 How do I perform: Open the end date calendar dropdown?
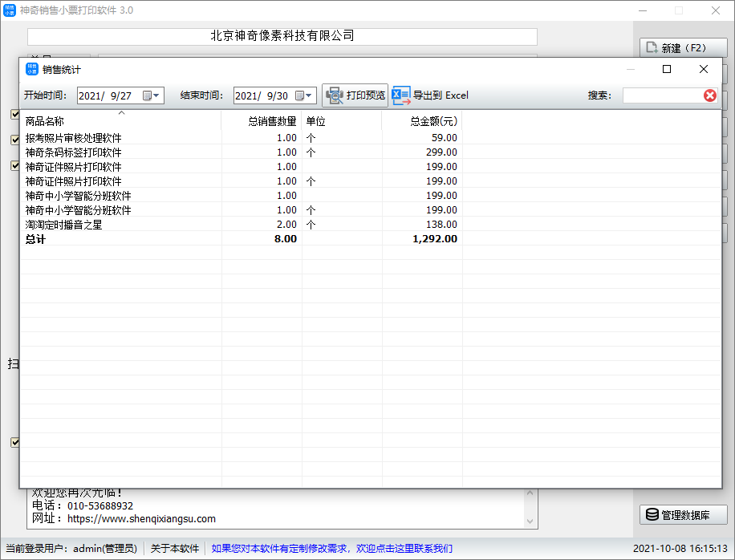(304, 95)
